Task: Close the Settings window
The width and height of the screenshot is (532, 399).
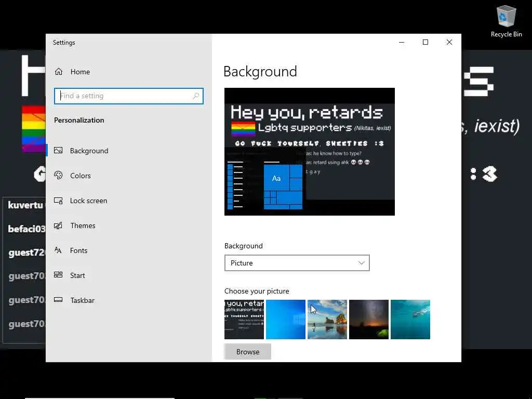Action: click(x=449, y=42)
